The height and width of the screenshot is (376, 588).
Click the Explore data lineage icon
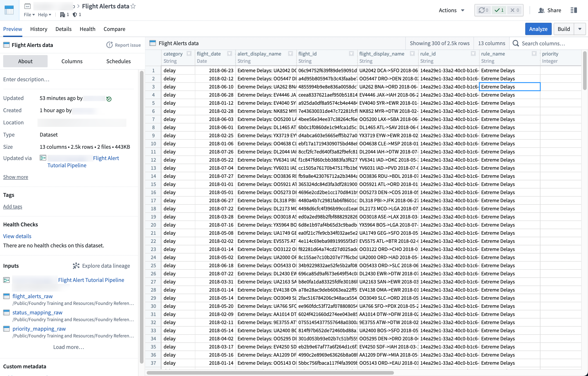pyautogui.click(x=76, y=266)
